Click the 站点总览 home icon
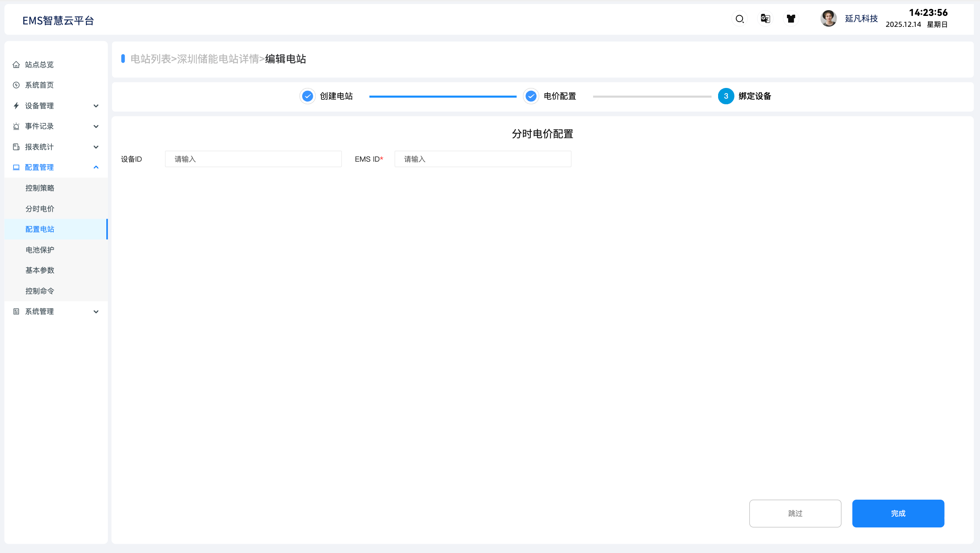Viewport: 980px width, 553px height. (16, 65)
